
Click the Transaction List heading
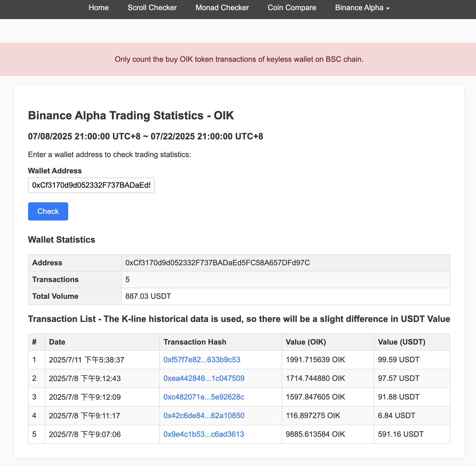tap(239, 319)
